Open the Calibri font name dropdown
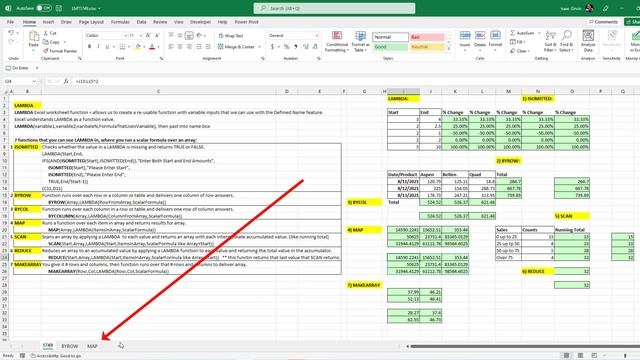 125,36
